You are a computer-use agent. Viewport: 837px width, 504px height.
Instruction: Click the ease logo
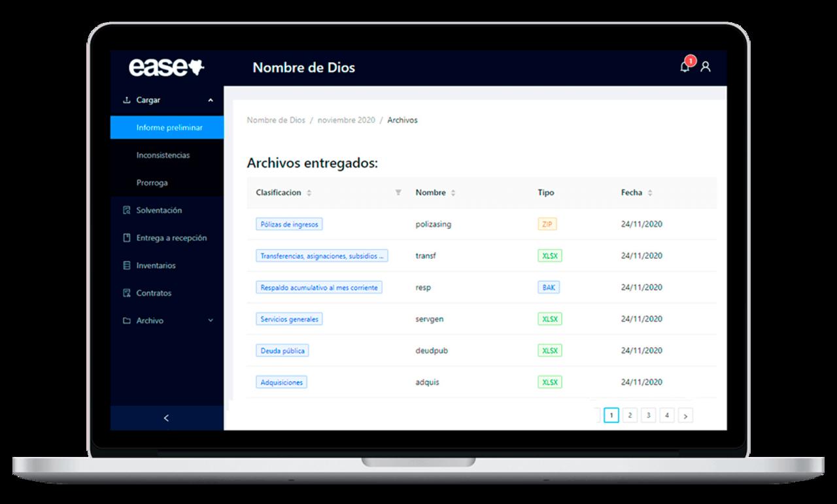[x=167, y=67]
